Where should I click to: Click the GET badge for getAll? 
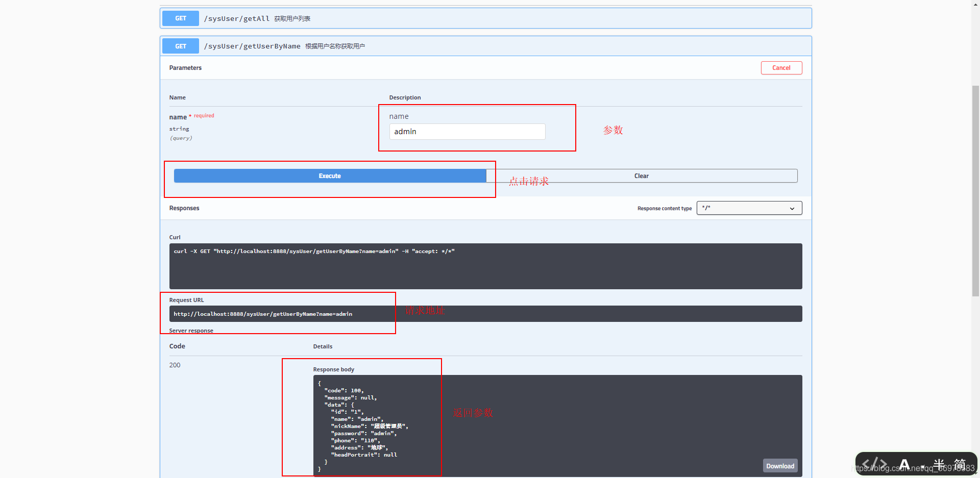pyautogui.click(x=181, y=18)
